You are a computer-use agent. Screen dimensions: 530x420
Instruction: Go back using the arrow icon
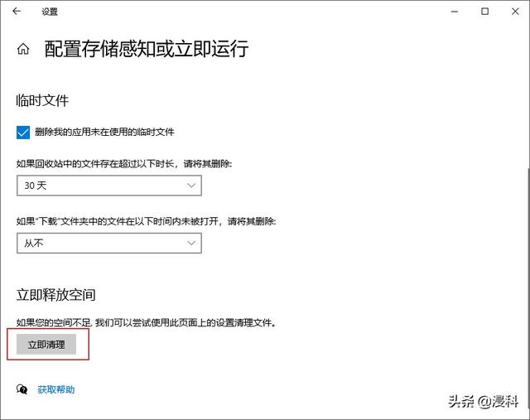coord(17,12)
